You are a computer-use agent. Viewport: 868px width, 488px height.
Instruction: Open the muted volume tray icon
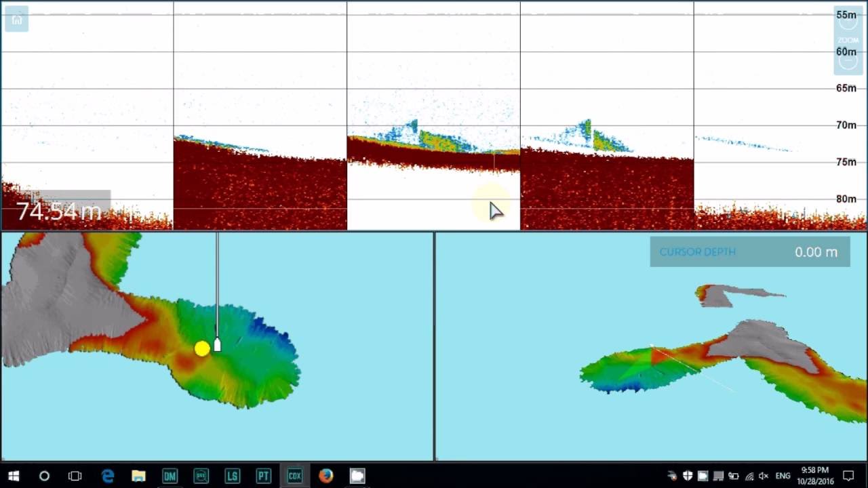764,476
